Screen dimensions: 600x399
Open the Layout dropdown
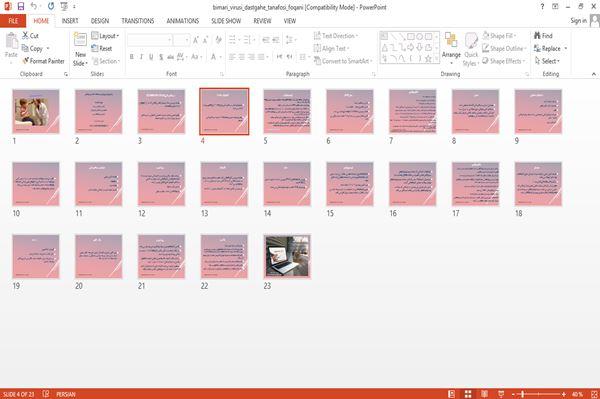[x=105, y=36]
